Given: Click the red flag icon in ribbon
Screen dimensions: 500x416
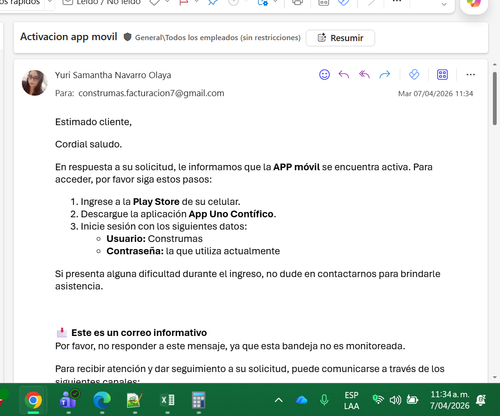Looking at the screenshot, I should coord(184,3).
